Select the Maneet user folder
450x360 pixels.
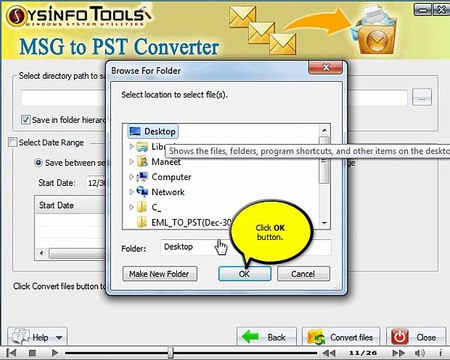click(x=166, y=162)
